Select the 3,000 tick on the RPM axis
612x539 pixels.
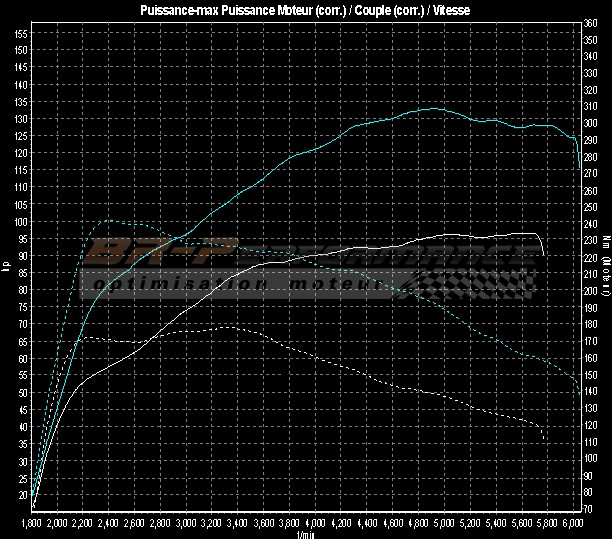186,523
